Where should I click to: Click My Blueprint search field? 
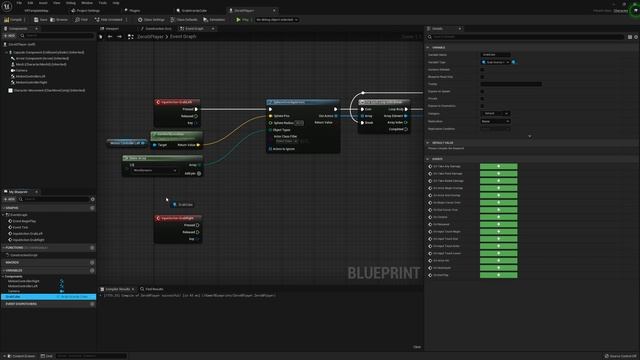click(54, 199)
